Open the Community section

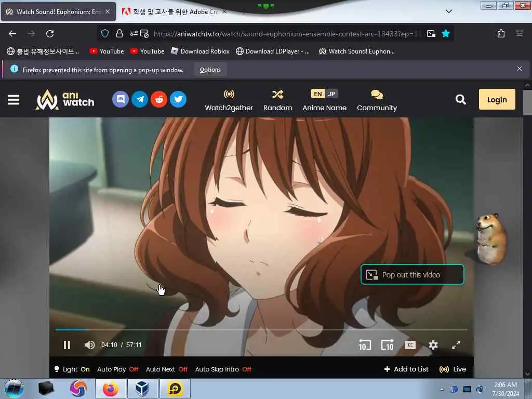[377, 100]
